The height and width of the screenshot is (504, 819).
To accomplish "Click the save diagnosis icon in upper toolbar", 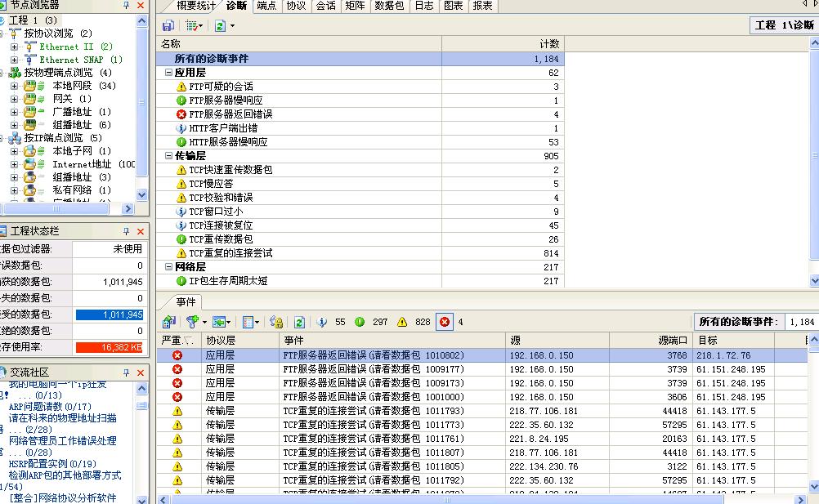I will [x=168, y=25].
